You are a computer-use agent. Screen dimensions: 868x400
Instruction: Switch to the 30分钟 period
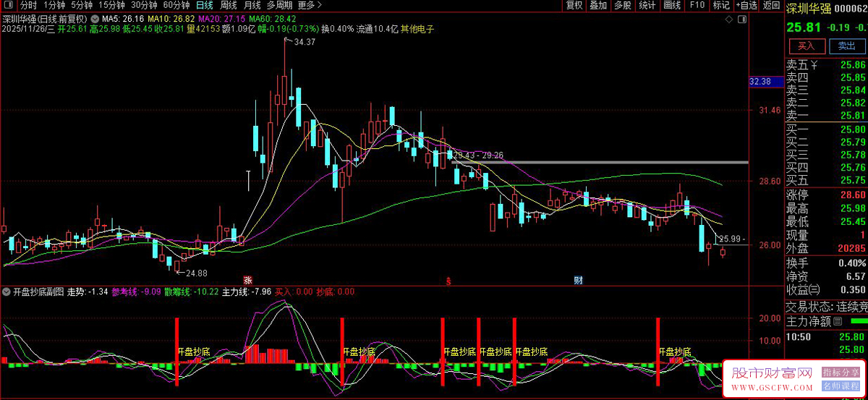click(144, 5)
